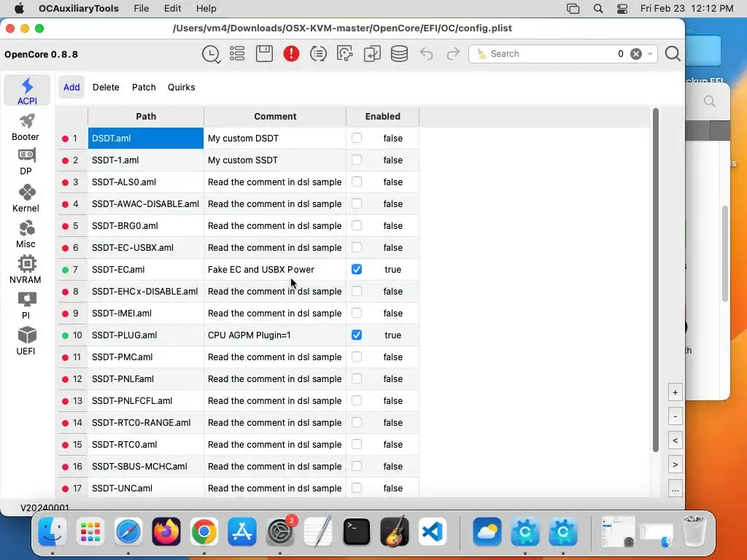Open the DP section in sidebar

[x=26, y=161]
